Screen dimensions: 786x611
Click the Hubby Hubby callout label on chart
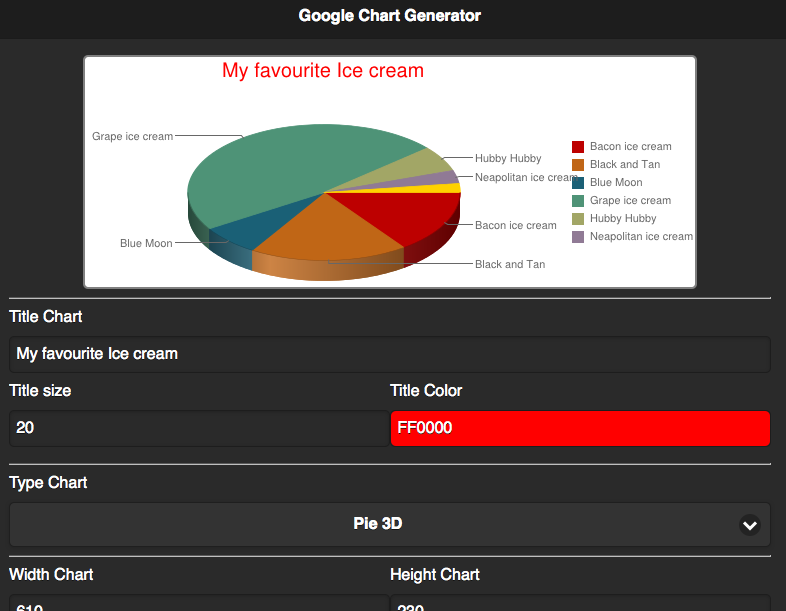508,158
